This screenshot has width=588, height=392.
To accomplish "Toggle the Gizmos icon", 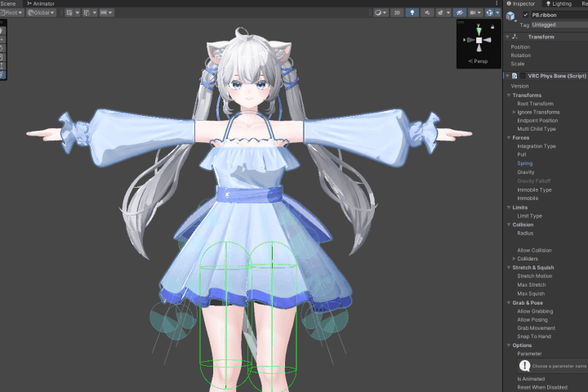I will click(489, 13).
